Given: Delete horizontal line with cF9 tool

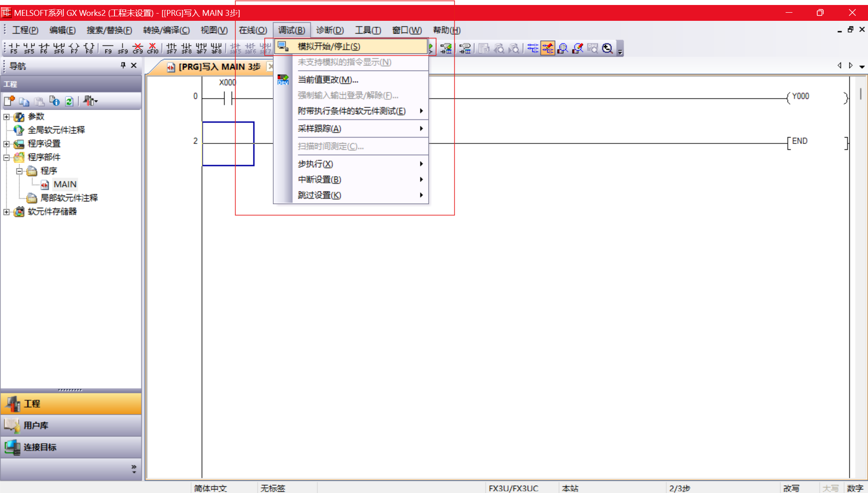Looking at the screenshot, I should [138, 48].
